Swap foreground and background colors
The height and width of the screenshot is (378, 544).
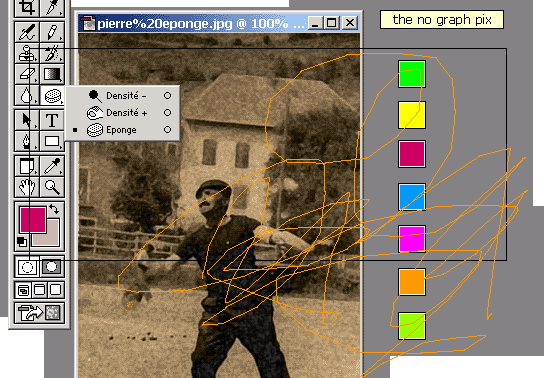[x=54, y=209]
